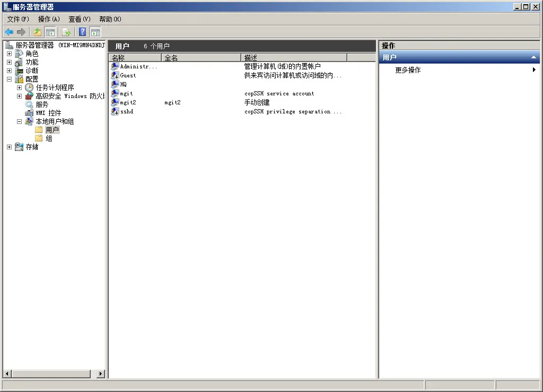
Task: Click the copSSH privilege separation description
Action: coord(293,111)
